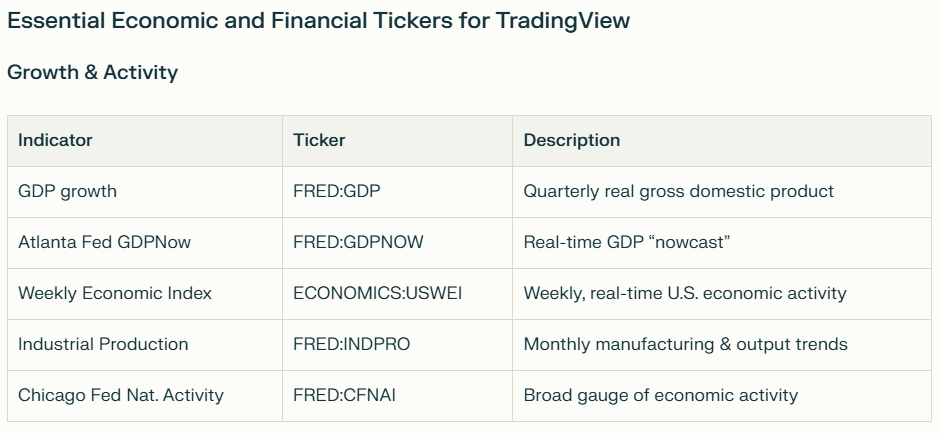
Task: Click the FRED:CFNAI ticker
Action: (344, 395)
